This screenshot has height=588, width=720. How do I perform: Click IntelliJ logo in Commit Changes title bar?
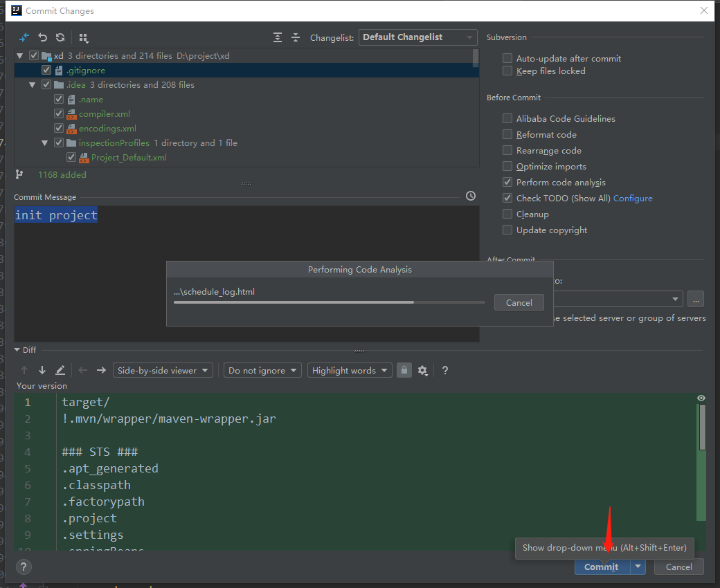17,10
